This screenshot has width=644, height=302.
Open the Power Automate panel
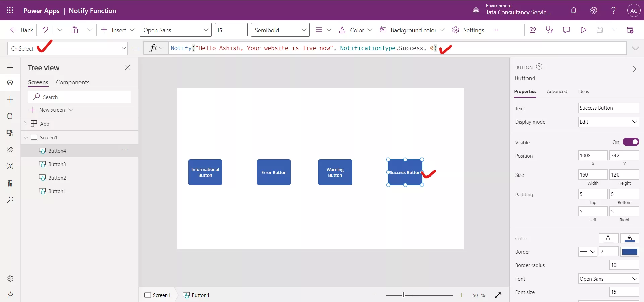(x=10, y=150)
